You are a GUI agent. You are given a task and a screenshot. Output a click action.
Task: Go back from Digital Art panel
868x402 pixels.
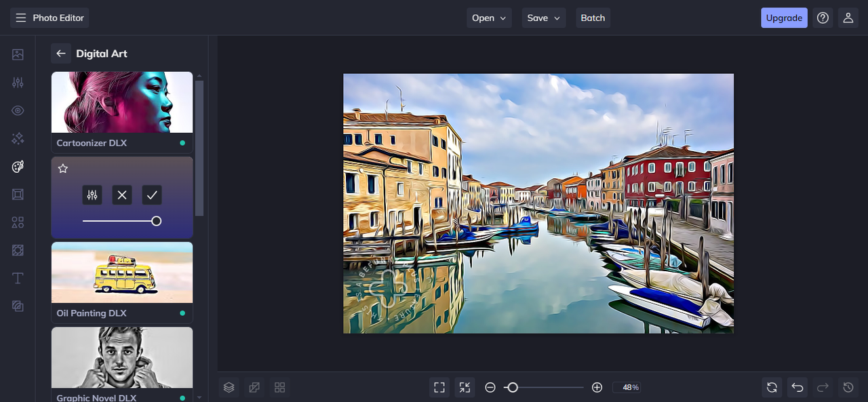pyautogui.click(x=61, y=54)
